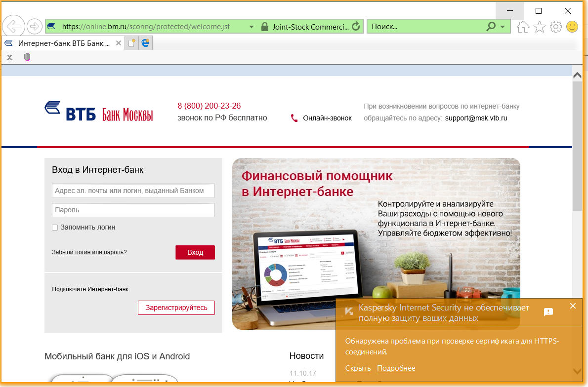Viewport: 588px width, 387px height.
Task: Click the magnifier search icon
Action: point(491,27)
